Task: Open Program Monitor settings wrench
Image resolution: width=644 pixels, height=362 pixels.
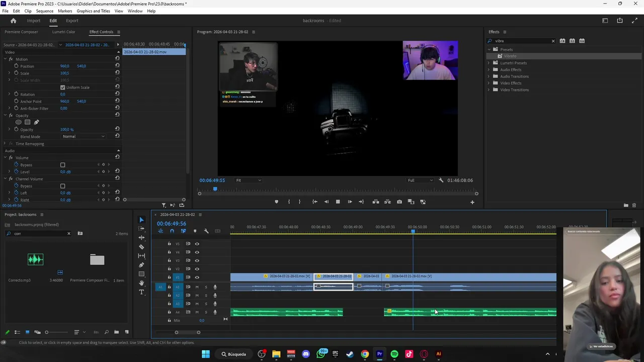Action: point(441,180)
